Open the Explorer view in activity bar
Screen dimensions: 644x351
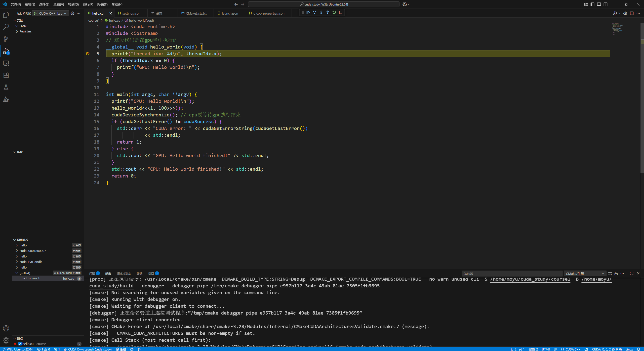(x=6, y=15)
